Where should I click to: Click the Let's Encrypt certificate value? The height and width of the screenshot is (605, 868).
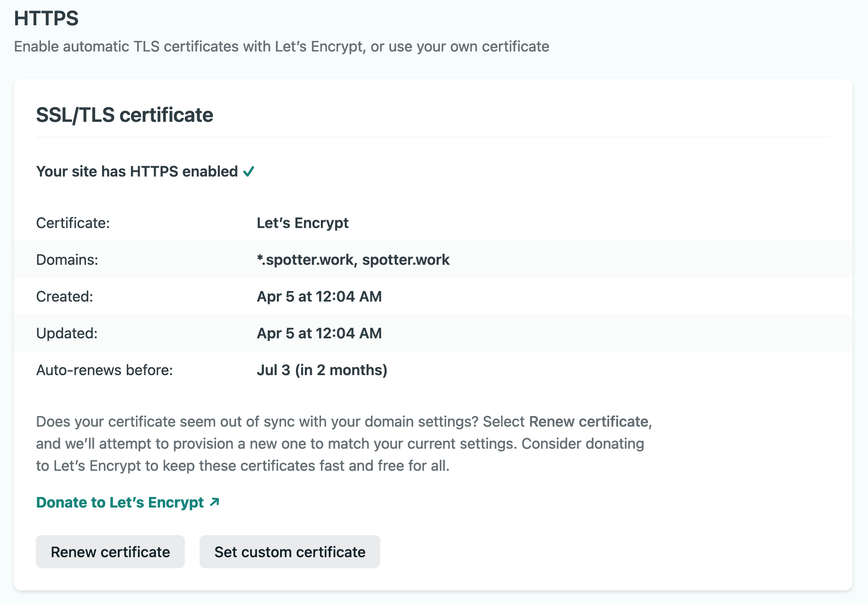pyautogui.click(x=303, y=223)
